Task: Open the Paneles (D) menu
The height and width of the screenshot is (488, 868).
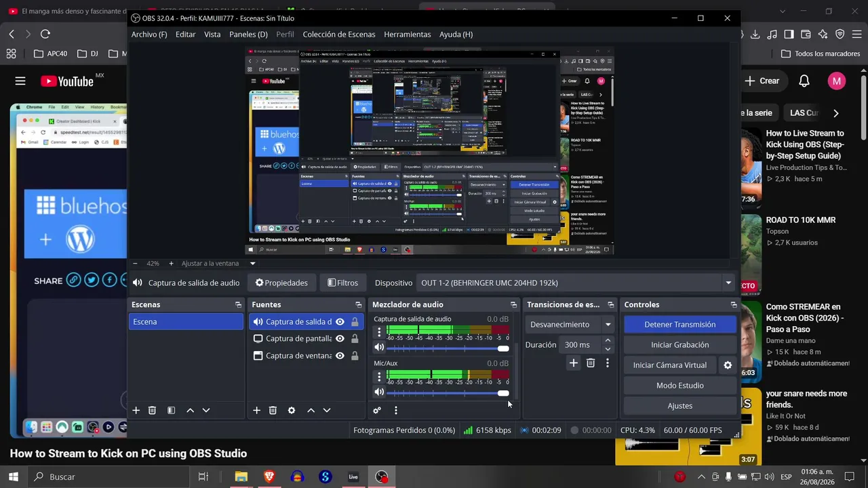Action: (x=248, y=35)
